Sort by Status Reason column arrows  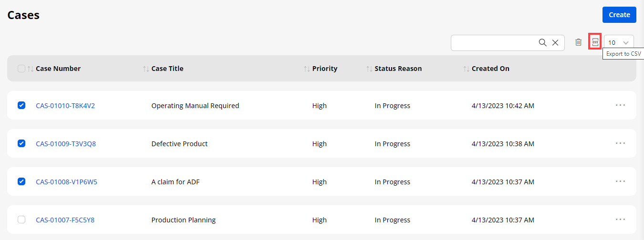(x=369, y=69)
